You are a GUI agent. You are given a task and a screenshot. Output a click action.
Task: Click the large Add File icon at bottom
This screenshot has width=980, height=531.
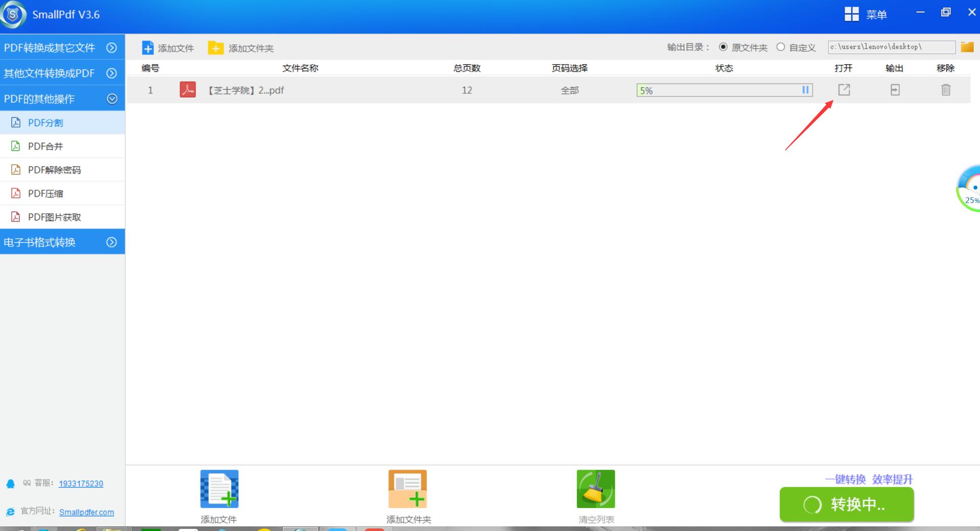[x=219, y=489]
